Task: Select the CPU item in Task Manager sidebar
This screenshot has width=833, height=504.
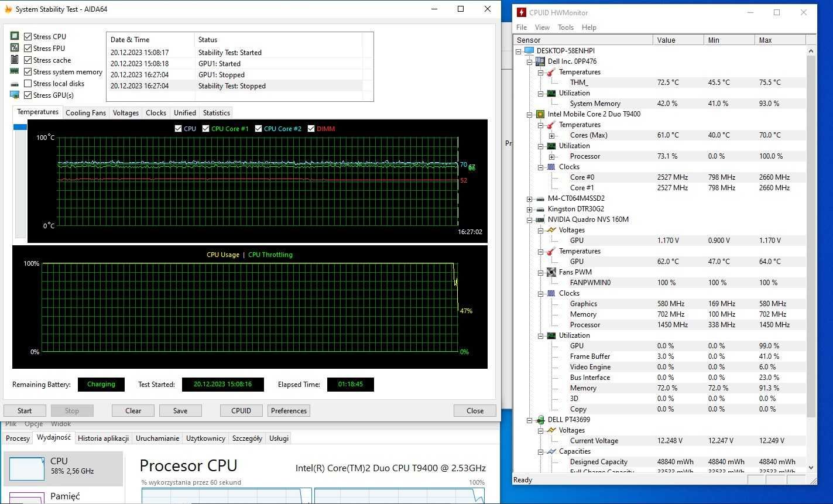Action: point(63,468)
